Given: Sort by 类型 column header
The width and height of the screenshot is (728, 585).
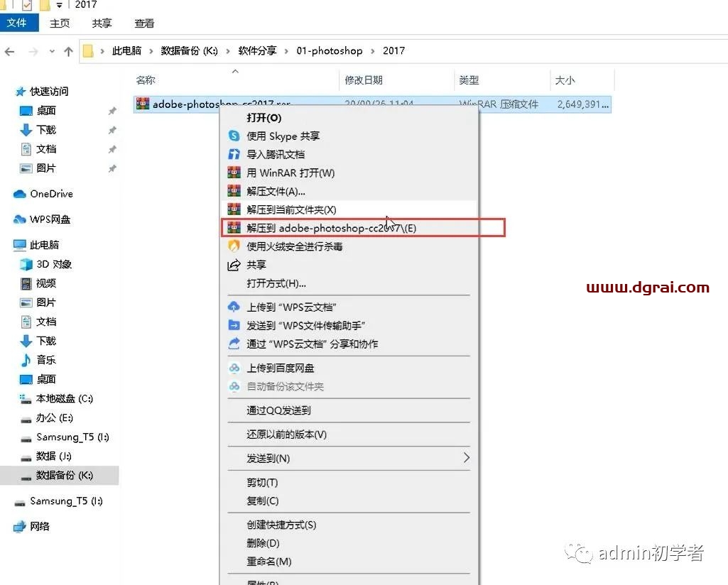Looking at the screenshot, I should (x=502, y=80).
